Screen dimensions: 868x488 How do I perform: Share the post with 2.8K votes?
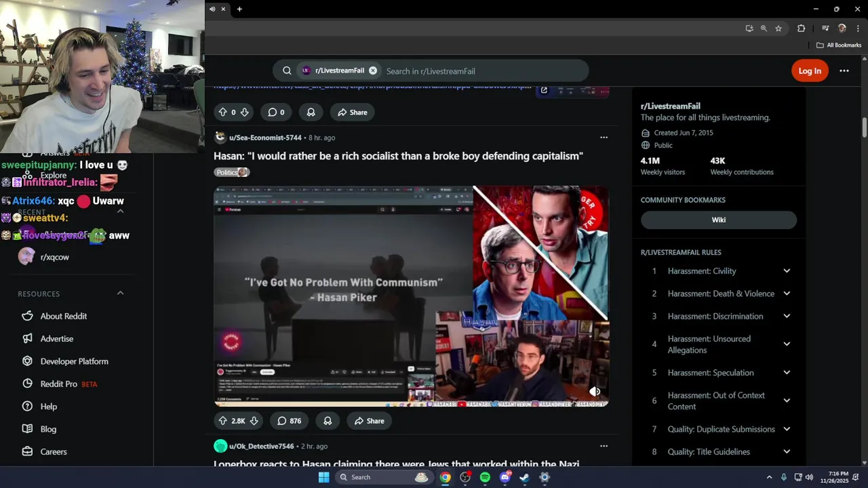click(x=370, y=421)
